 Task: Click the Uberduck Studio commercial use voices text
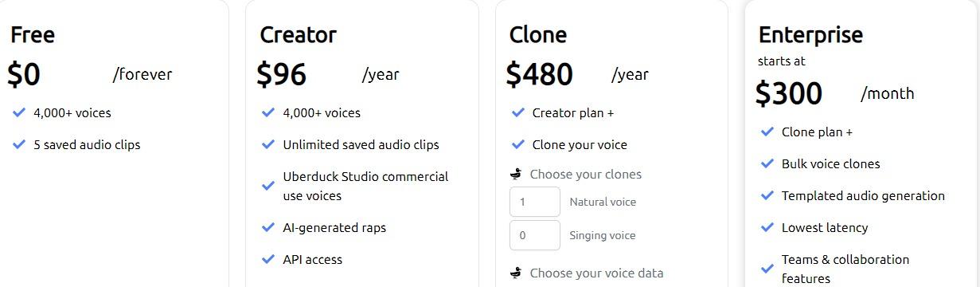coord(365,186)
